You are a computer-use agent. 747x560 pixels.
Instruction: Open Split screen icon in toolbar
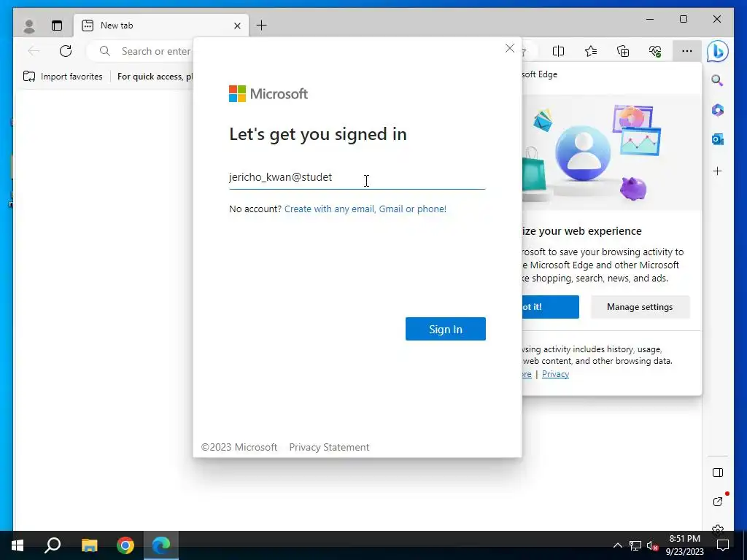pyautogui.click(x=558, y=51)
